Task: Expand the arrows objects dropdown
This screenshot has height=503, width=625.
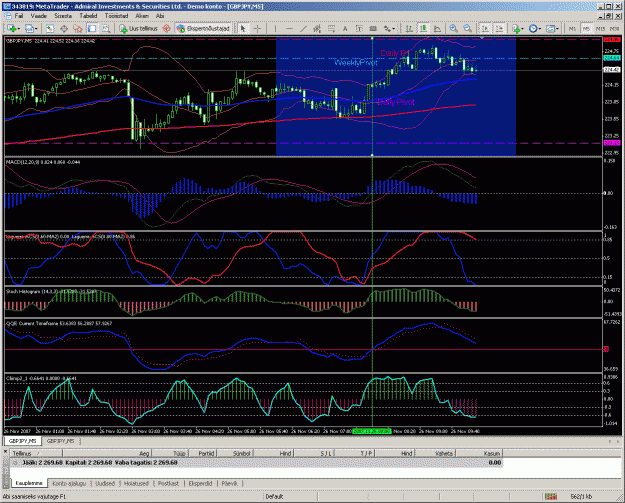Action: tap(393, 29)
